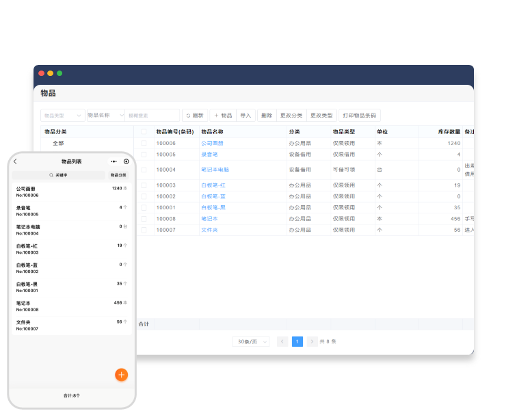
Task: Open the 白板笔-红 item link
Action: (x=213, y=185)
